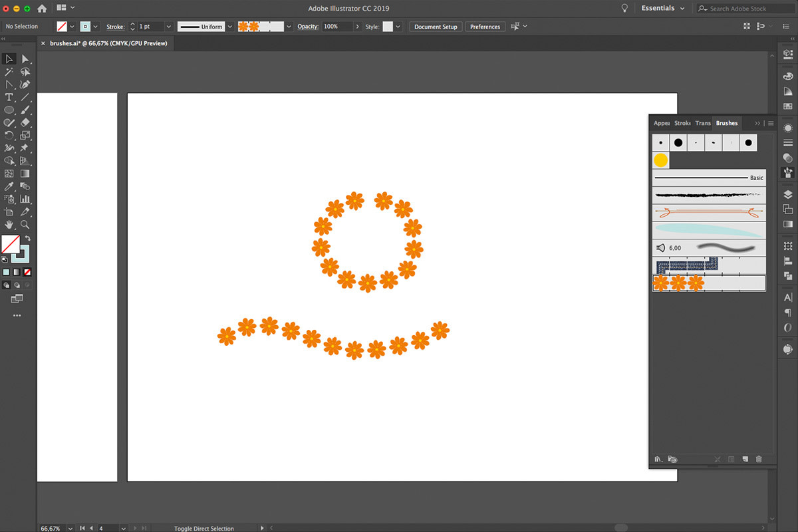Open the Brush Libraries Menu icon
This screenshot has width=798, height=532.
[658, 459]
